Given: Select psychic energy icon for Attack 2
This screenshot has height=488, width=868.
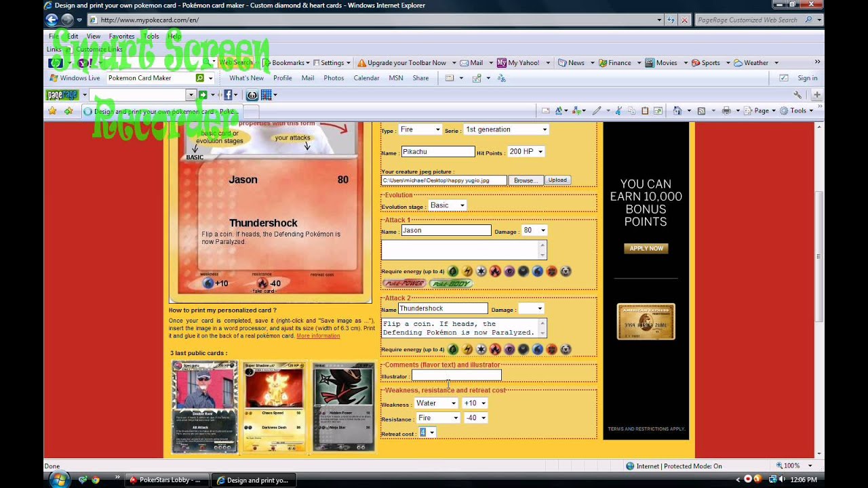Looking at the screenshot, I should [509, 349].
